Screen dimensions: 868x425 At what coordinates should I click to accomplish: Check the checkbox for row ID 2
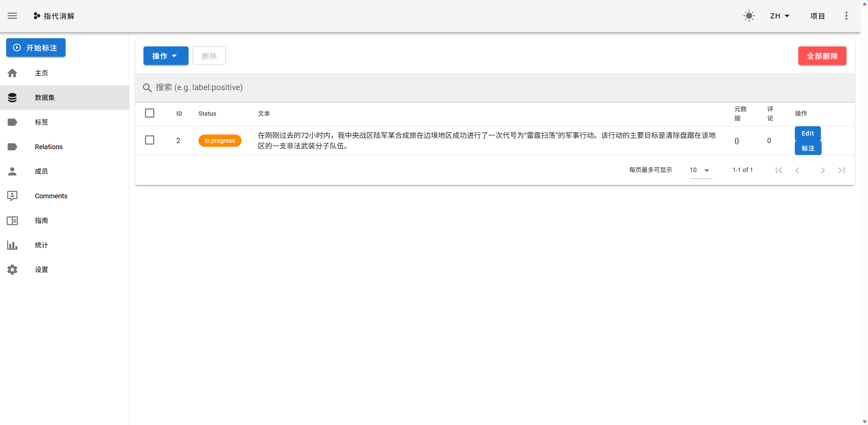149,140
